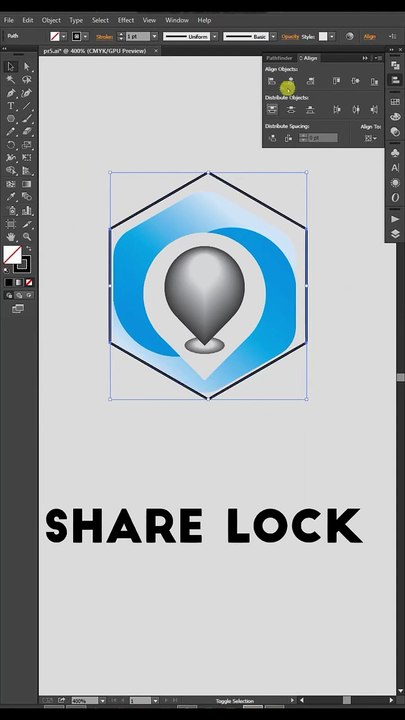This screenshot has width=405, height=720.
Task: Open Basic brush definition dropdown
Action: tap(273, 36)
